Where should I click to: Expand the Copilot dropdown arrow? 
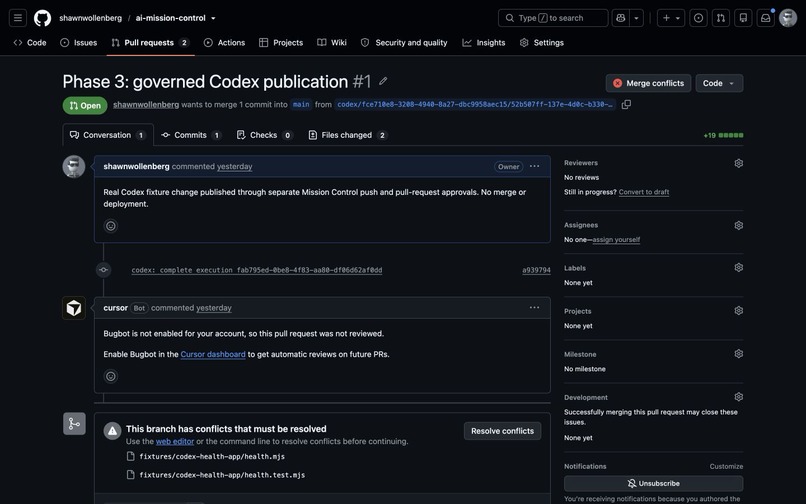point(636,18)
